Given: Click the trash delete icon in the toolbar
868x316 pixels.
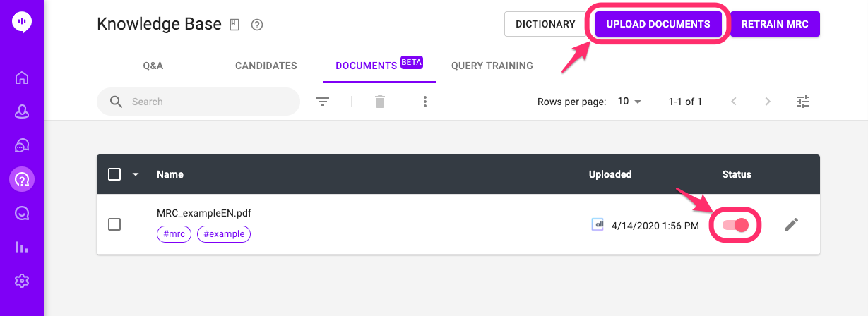Looking at the screenshot, I should pyautogui.click(x=380, y=102).
